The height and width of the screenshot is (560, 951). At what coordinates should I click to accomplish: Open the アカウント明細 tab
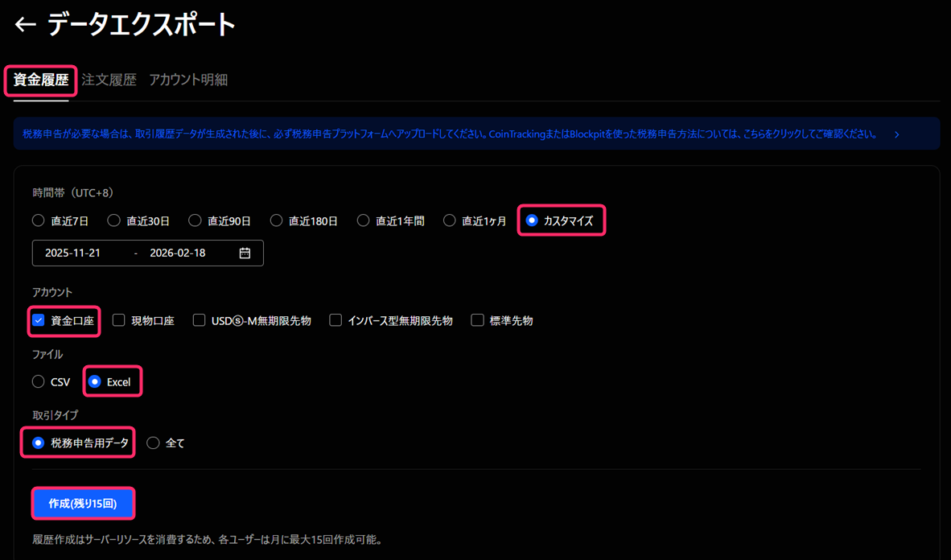(x=188, y=80)
